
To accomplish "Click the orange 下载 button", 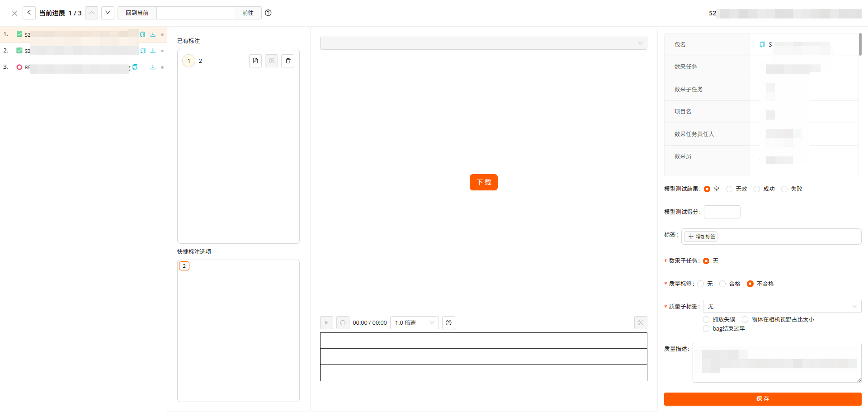I will tap(483, 182).
